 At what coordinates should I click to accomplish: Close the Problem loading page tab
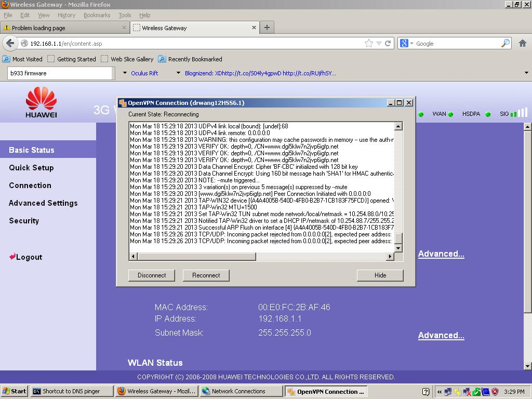(x=124, y=28)
